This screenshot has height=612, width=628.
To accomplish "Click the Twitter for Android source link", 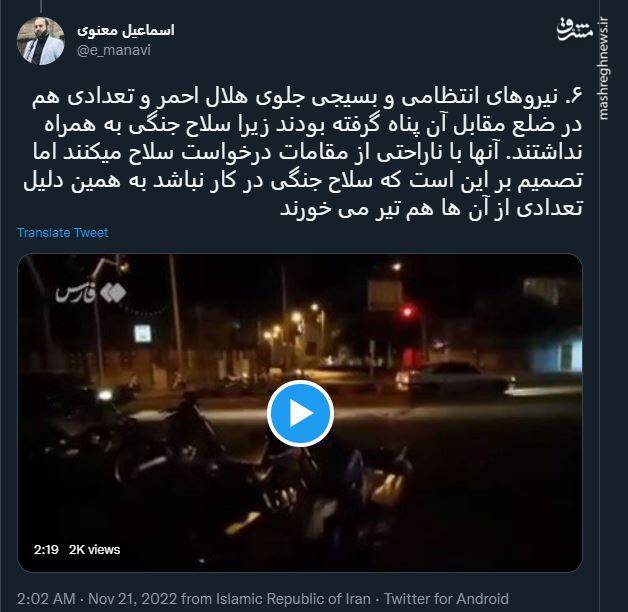I will click(x=446, y=599).
